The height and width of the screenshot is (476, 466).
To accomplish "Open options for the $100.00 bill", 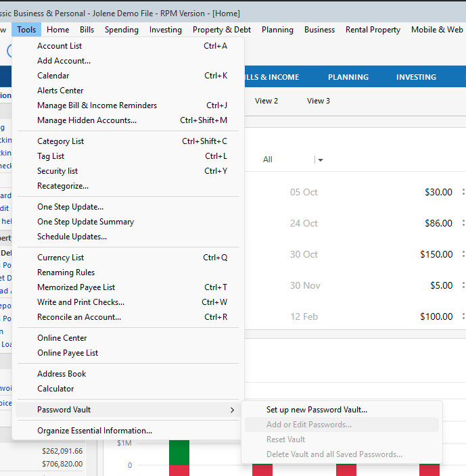I will (463, 316).
